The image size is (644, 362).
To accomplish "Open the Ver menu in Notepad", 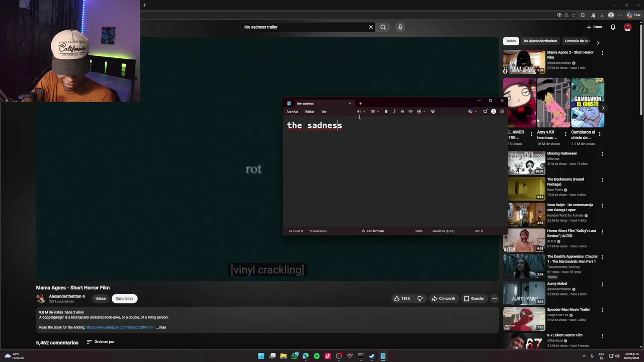I will coord(324,112).
